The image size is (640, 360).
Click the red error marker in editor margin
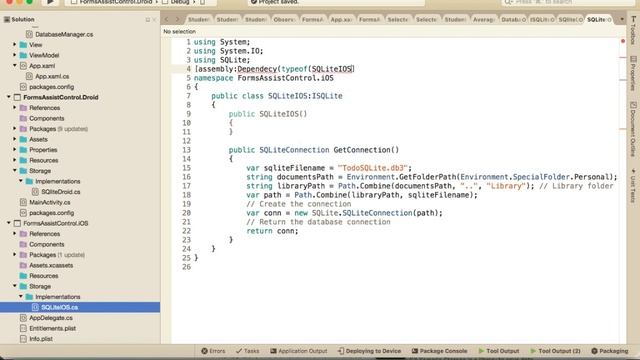pos(623,41)
